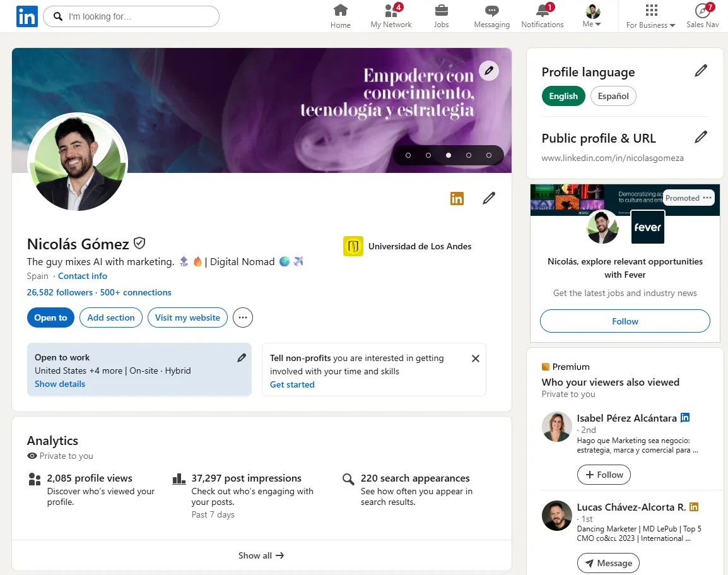The height and width of the screenshot is (575, 728).
Task: Click the post impressions bar chart icon
Action: click(179, 479)
